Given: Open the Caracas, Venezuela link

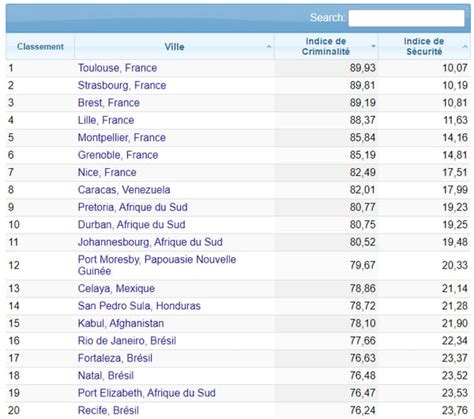Looking at the screenshot, I should pyautogui.click(x=124, y=190).
